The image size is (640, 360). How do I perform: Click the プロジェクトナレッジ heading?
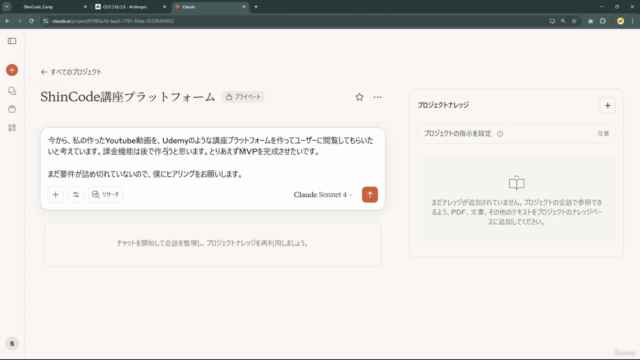443,105
